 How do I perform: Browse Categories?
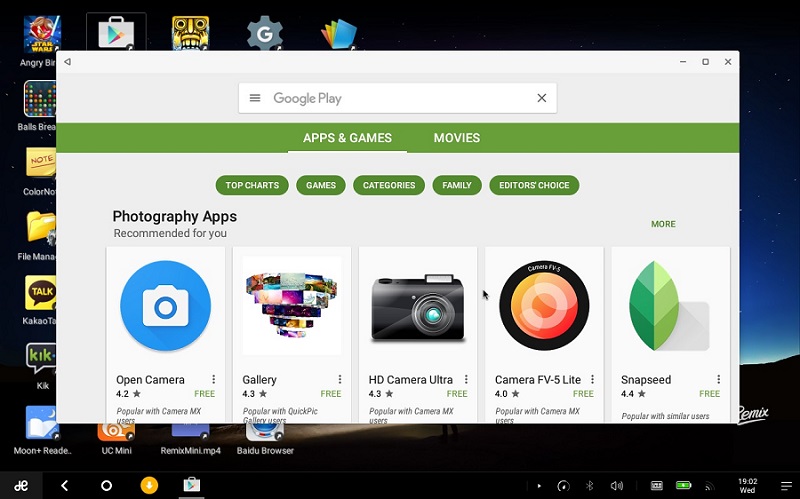click(x=389, y=185)
